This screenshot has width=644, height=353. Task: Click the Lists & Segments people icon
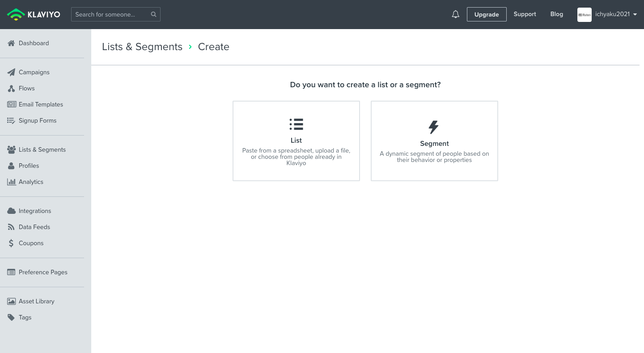(x=11, y=149)
